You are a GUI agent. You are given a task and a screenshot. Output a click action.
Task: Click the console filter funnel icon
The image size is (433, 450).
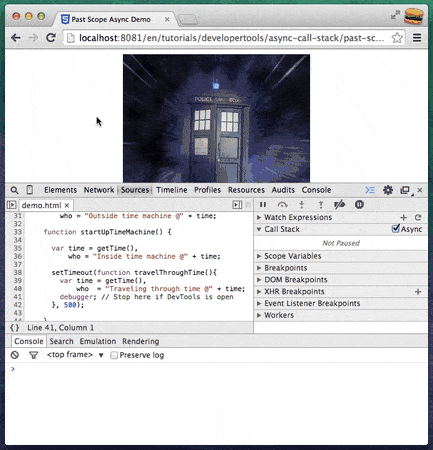click(x=33, y=355)
